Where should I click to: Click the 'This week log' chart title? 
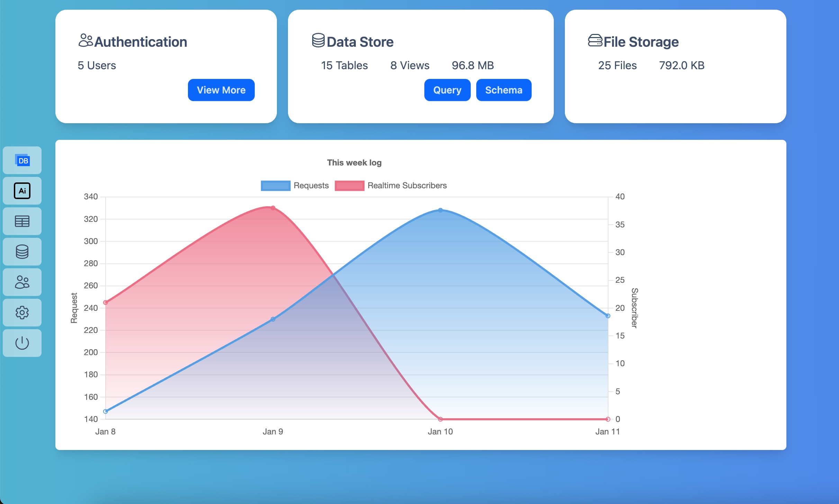pos(354,163)
